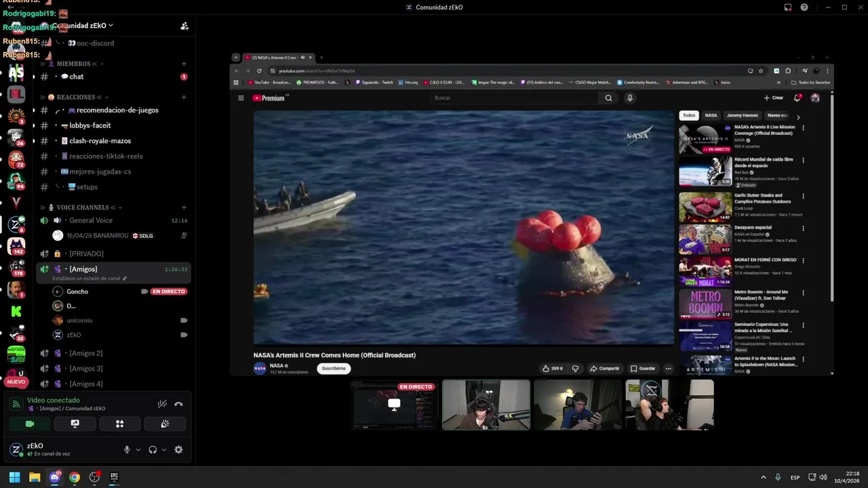This screenshot has width=868, height=488.
Task: Disconnect from the voice call
Action: (178, 404)
